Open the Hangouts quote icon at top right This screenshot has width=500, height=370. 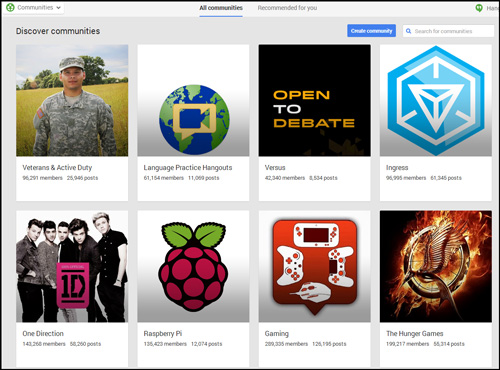(479, 8)
